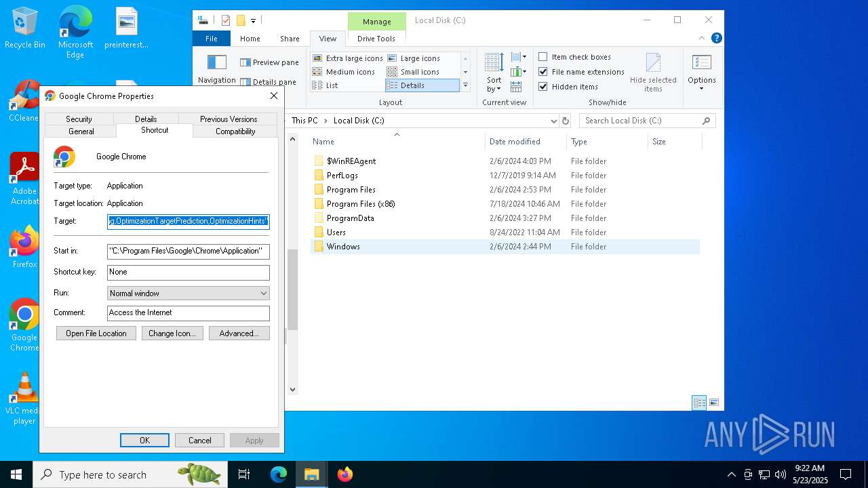Image resolution: width=868 pixels, height=488 pixels.
Task: Refresh the Local Disk (C:) address bar
Action: pyautogui.click(x=566, y=121)
